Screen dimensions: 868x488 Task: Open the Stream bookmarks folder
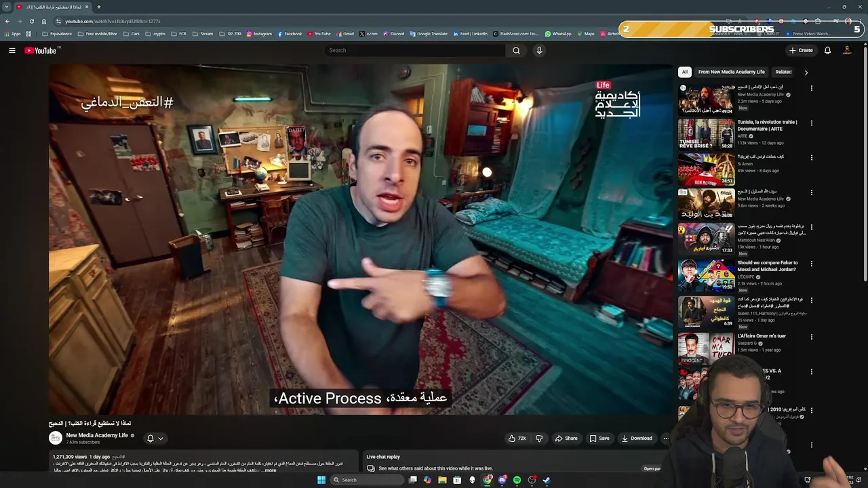click(x=203, y=34)
